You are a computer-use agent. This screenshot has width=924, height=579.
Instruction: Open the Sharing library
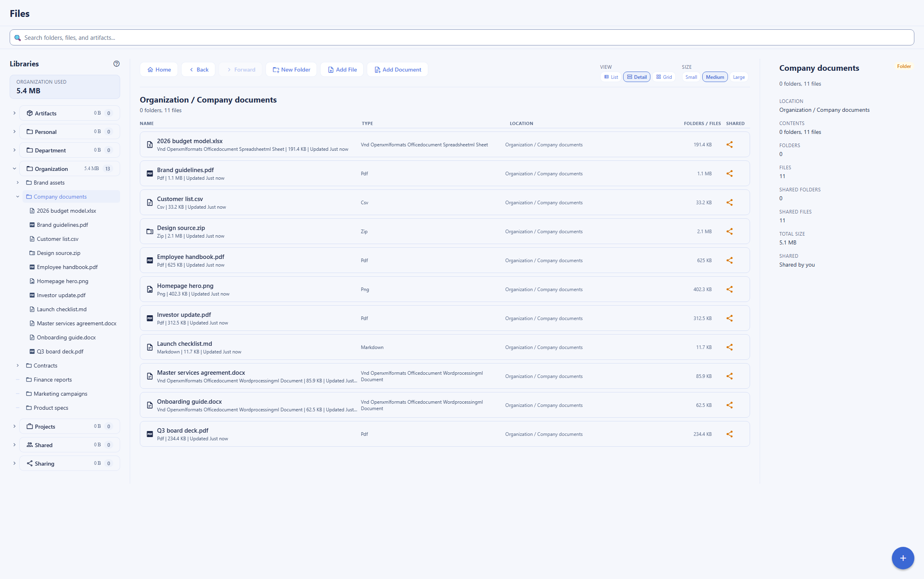(70, 464)
